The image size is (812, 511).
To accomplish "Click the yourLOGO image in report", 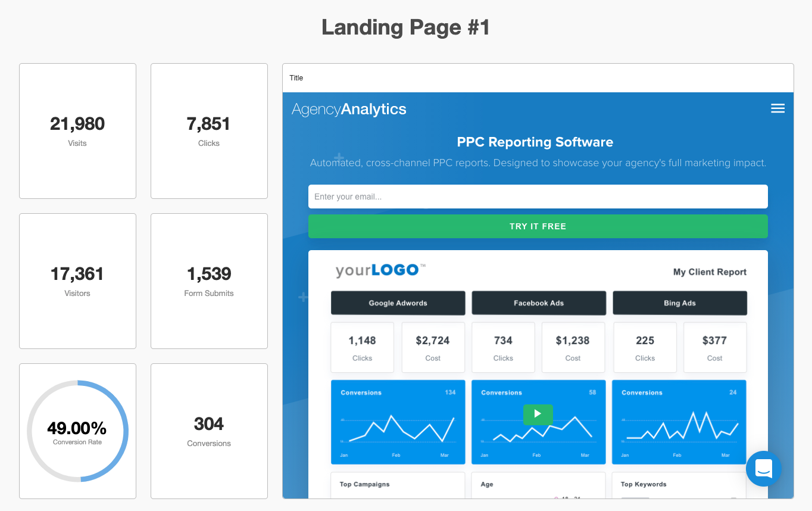I will pos(380,270).
